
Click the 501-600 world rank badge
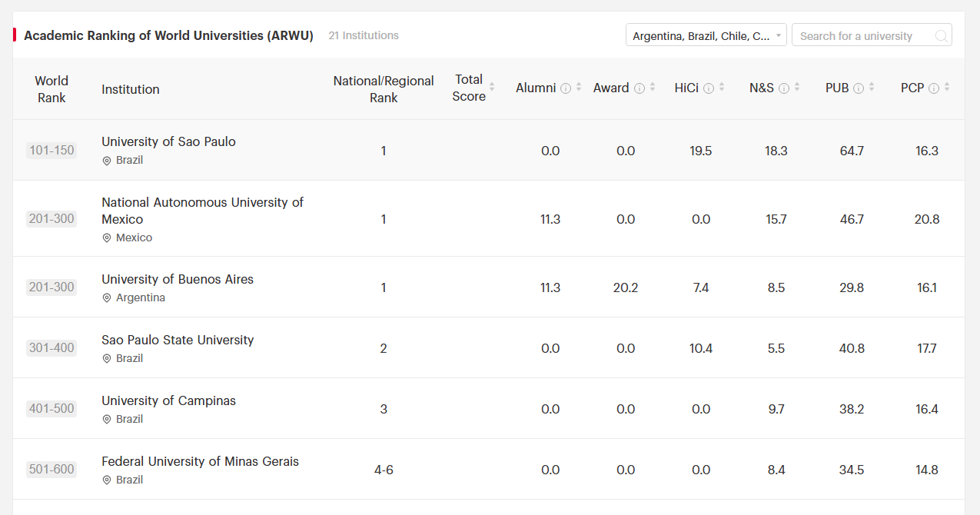click(x=51, y=470)
